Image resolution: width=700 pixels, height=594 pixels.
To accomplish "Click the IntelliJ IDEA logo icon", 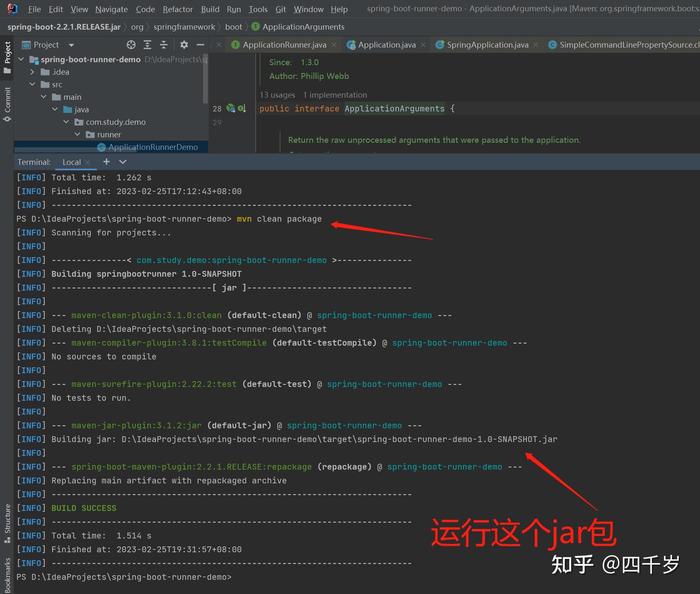I will (x=13, y=9).
